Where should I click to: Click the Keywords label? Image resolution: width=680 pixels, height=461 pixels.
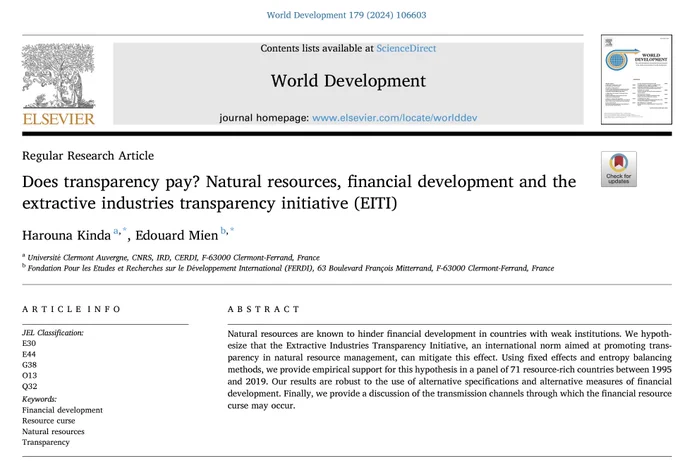coord(39,399)
